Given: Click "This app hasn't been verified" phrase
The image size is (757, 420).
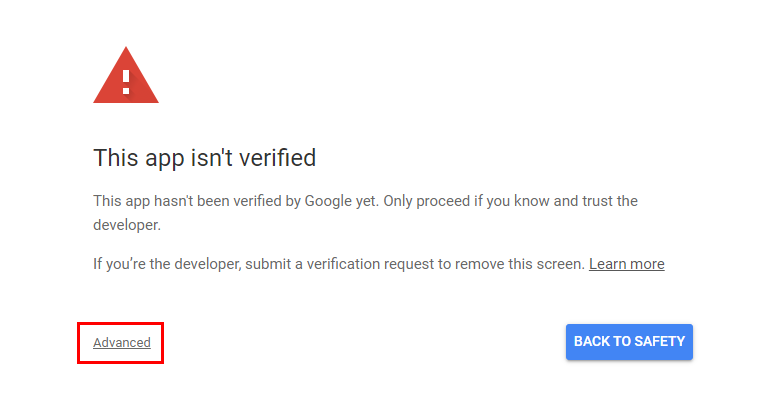Looking at the screenshot, I should (x=187, y=201).
